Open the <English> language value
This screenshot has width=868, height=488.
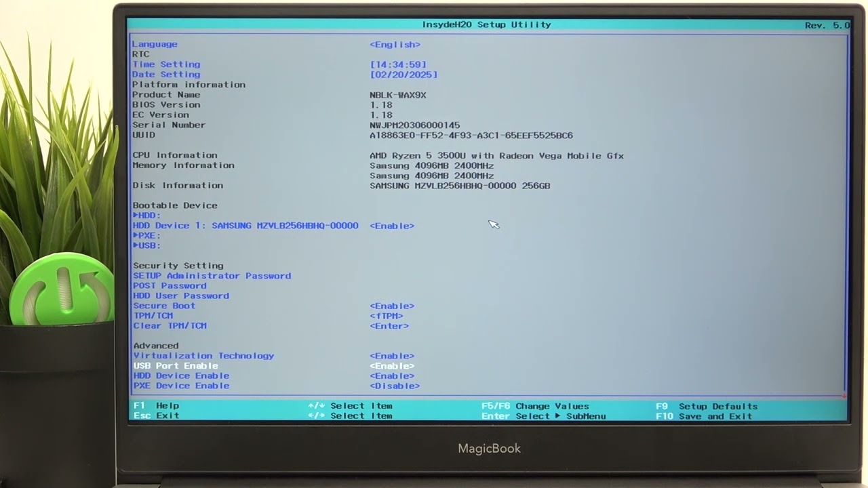click(395, 45)
